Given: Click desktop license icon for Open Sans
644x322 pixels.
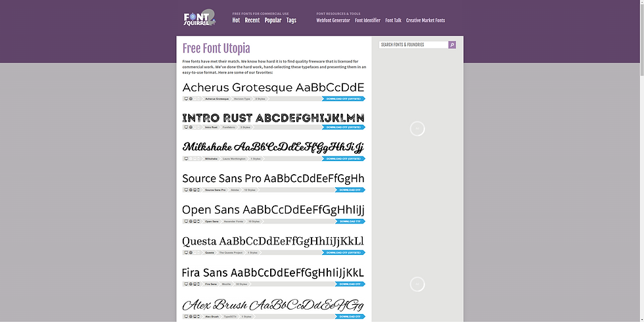Looking at the screenshot, I should (186, 221).
